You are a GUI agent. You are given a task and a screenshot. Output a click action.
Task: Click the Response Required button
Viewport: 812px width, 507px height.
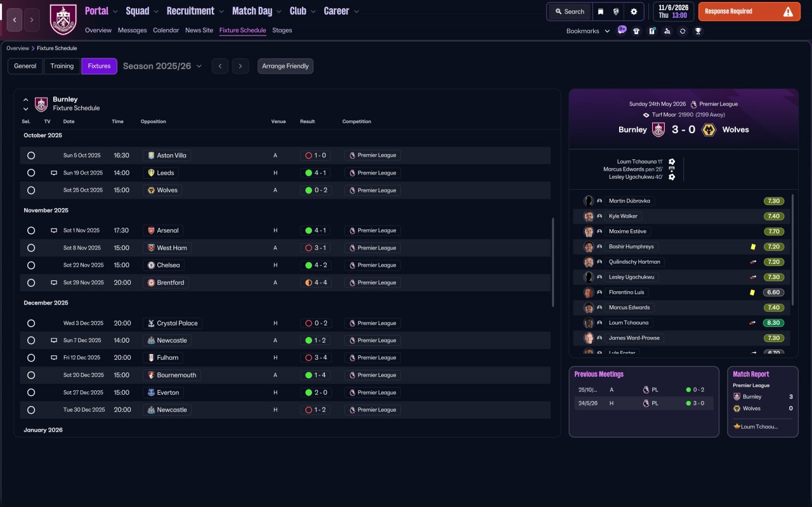(x=749, y=11)
